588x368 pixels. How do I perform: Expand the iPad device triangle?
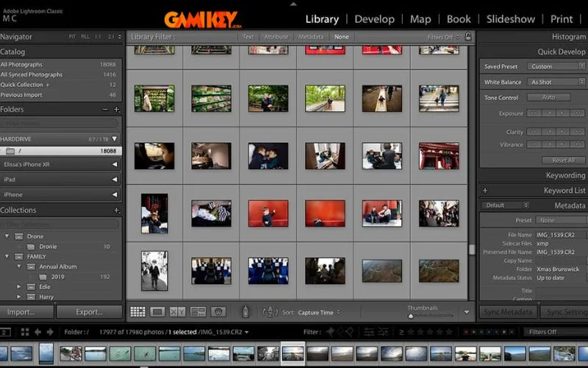point(115,180)
